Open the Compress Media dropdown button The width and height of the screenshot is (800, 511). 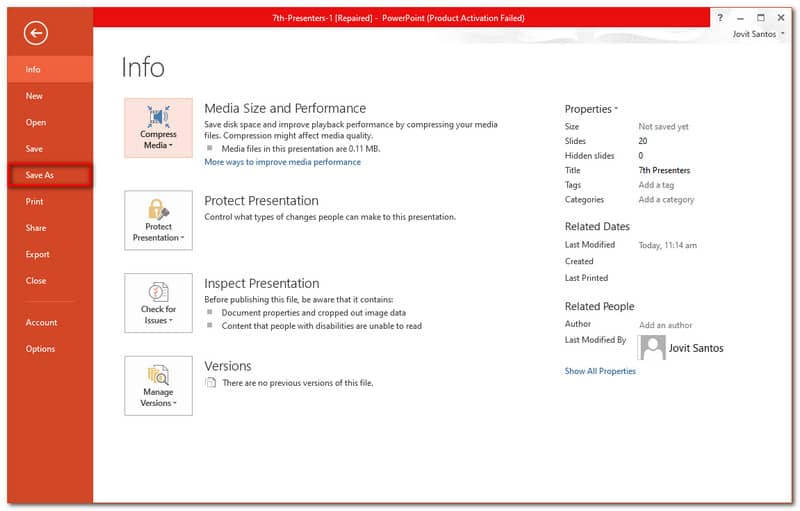158,128
